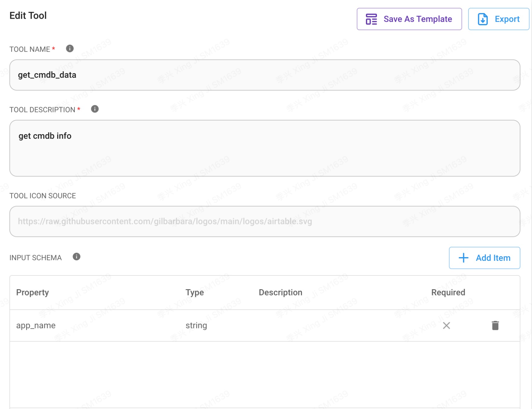Export the tool via Export button

[498, 19]
